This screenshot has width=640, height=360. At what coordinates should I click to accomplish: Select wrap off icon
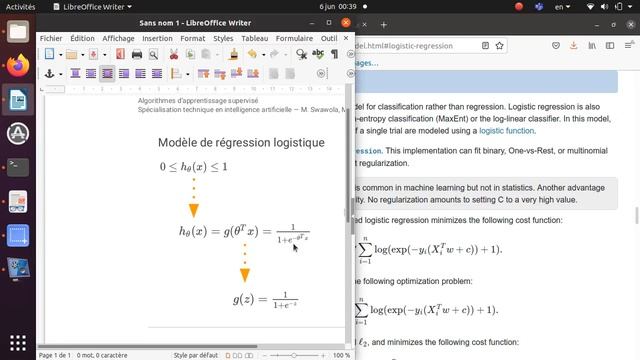click(75, 73)
